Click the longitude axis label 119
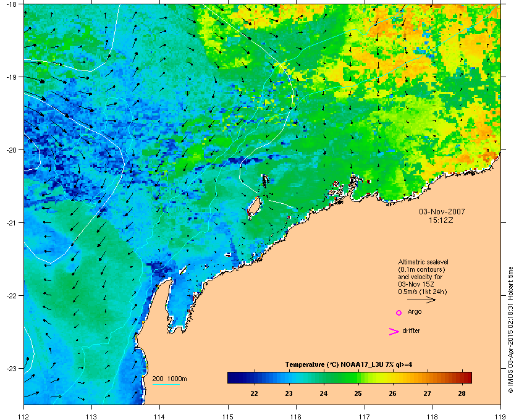This screenshot has height=420, width=519. coord(500,417)
